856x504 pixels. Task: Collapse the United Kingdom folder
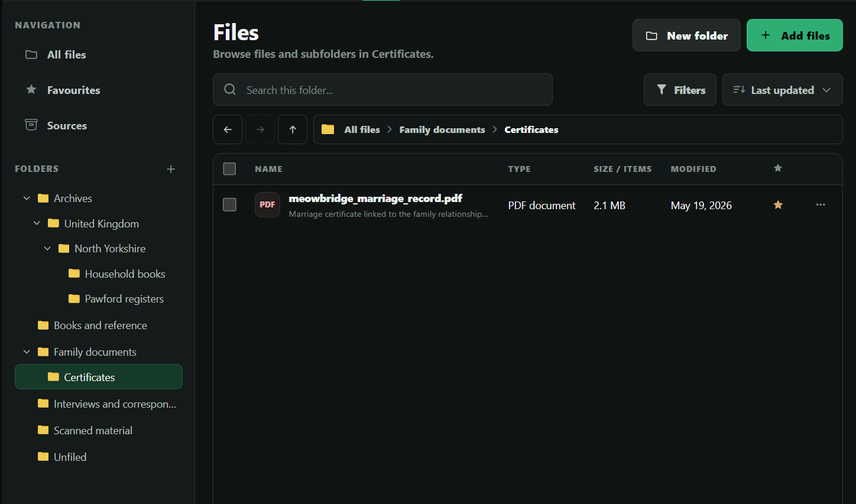click(37, 223)
